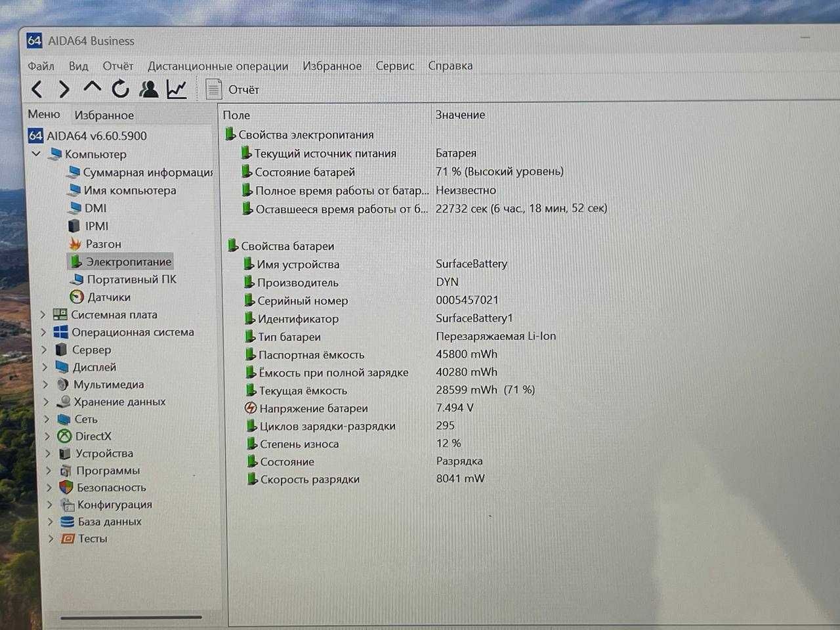Collapse the Компьютер tree node
The height and width of the screenshot is (630, 840).
click(x=36, y=154)
